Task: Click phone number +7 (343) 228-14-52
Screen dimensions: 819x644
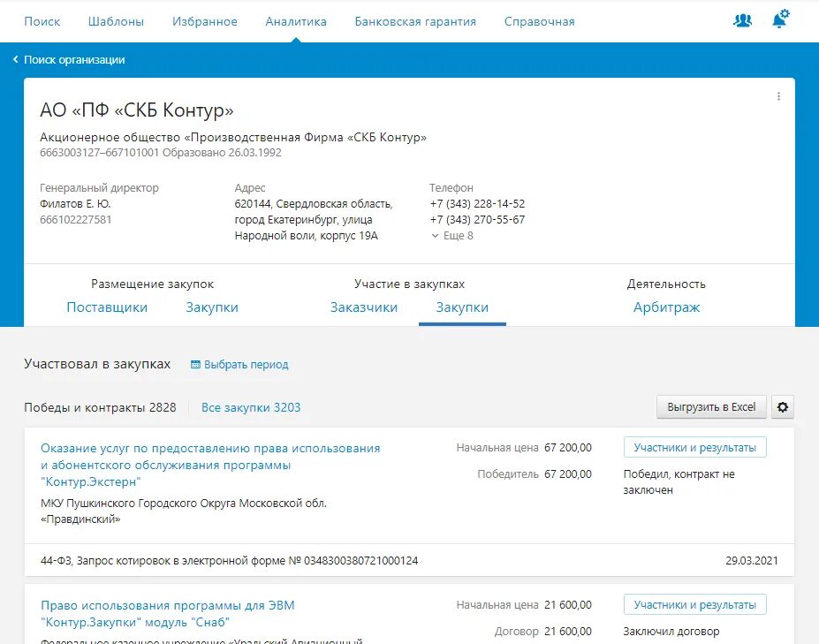Action: (x=477, y=204)
